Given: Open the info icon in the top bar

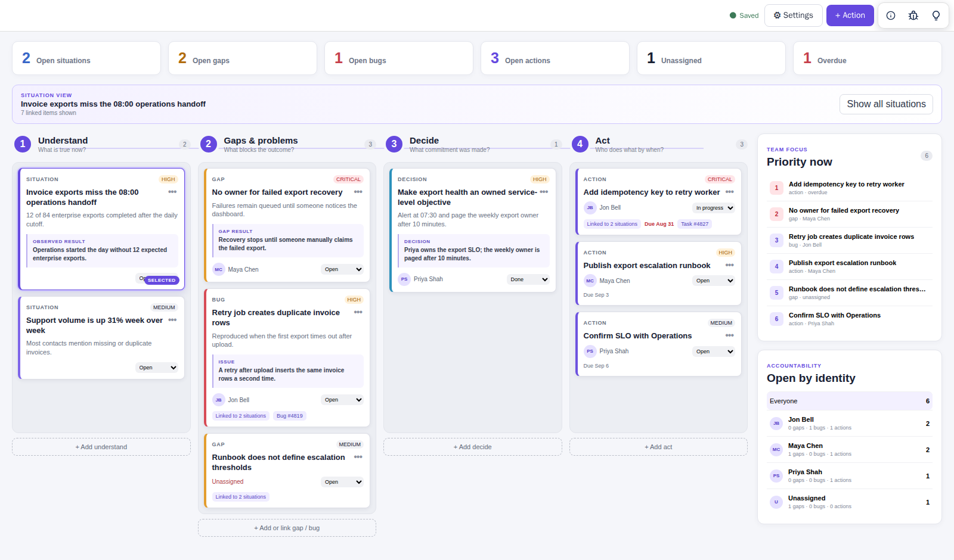Looking at the screenshot, I should tap(891, 15).
